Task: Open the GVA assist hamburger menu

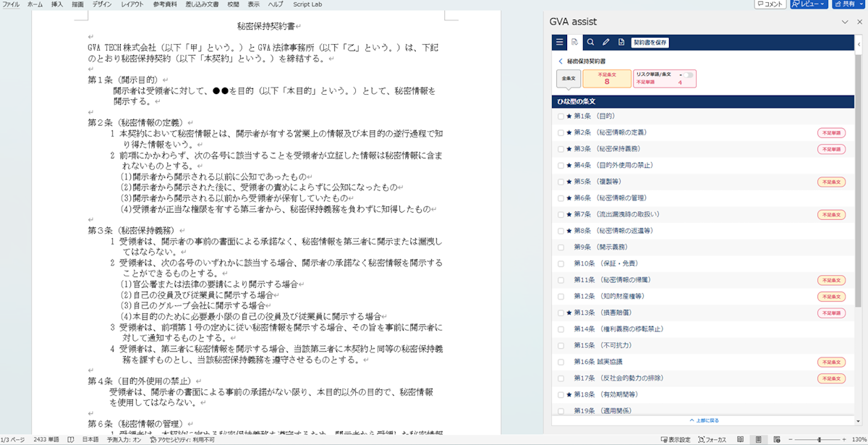Action: (x=559, y=43)
